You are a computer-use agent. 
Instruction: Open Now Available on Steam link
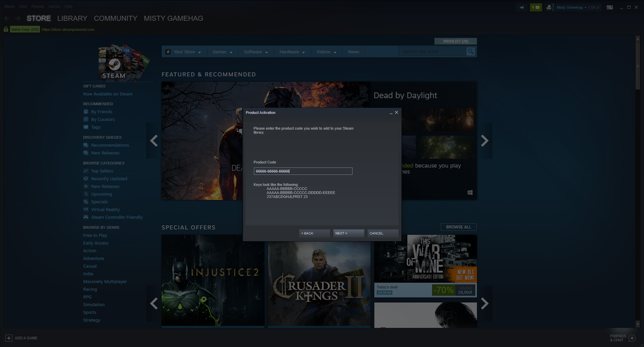(x=108, y=94)
